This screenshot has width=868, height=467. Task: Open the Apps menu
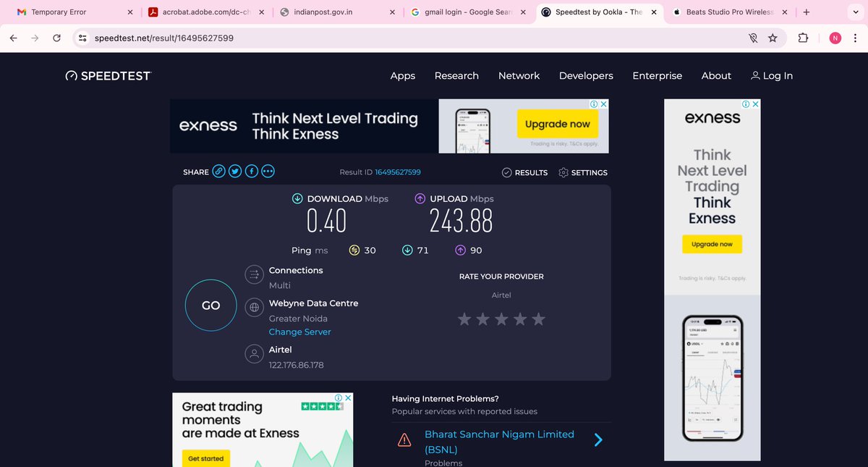(x=403, y=75)
